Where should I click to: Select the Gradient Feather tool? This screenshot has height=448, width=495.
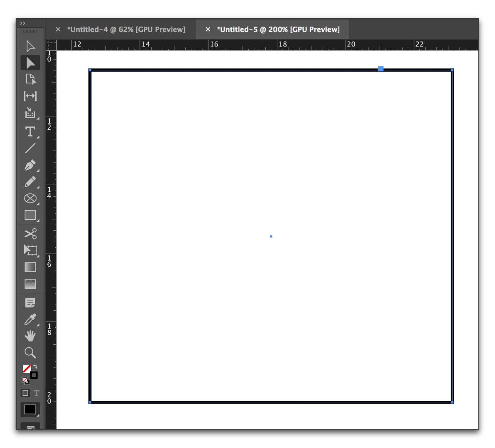(x=30, y=284)
